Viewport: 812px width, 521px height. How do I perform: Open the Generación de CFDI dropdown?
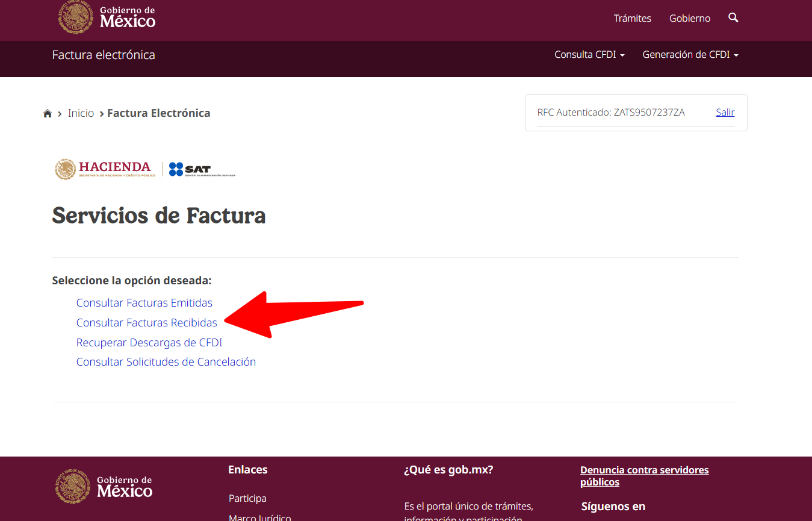[x=690, y=54]
